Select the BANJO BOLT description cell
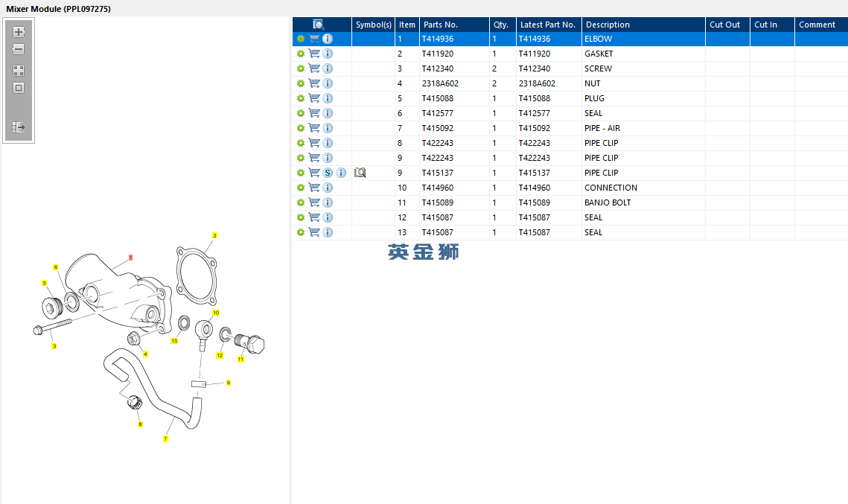Viewport: 848px width, 504px height. (643, 202)
